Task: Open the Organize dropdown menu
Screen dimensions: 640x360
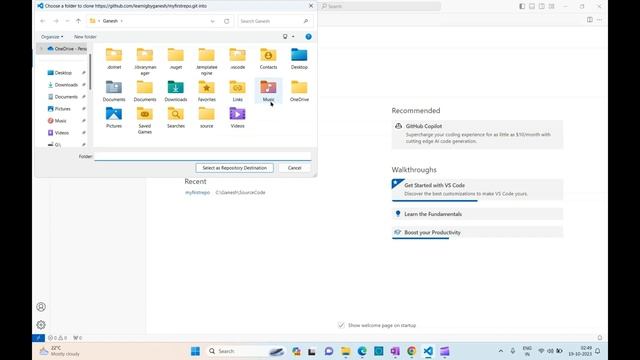Action: (x=52, y=37)
